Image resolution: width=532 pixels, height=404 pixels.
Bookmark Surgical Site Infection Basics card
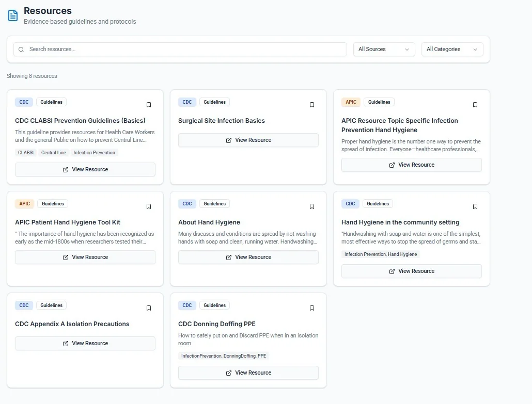click(x=312, y=105)
